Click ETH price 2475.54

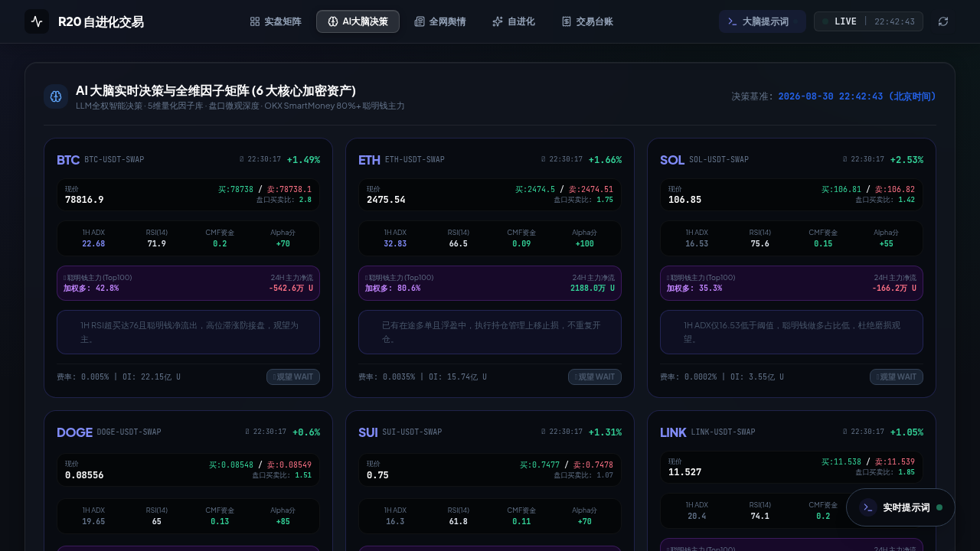click(x=386, y=200)
